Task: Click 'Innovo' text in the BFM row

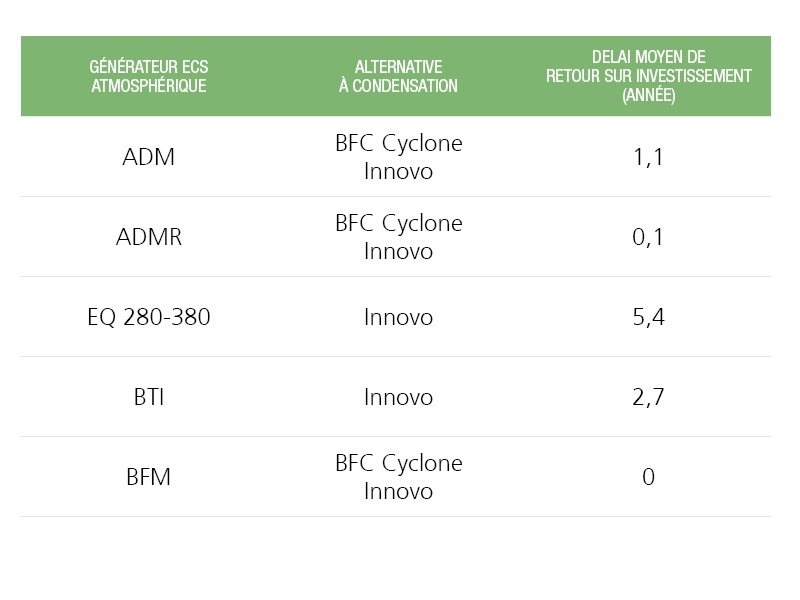Action: click(398, 491)
